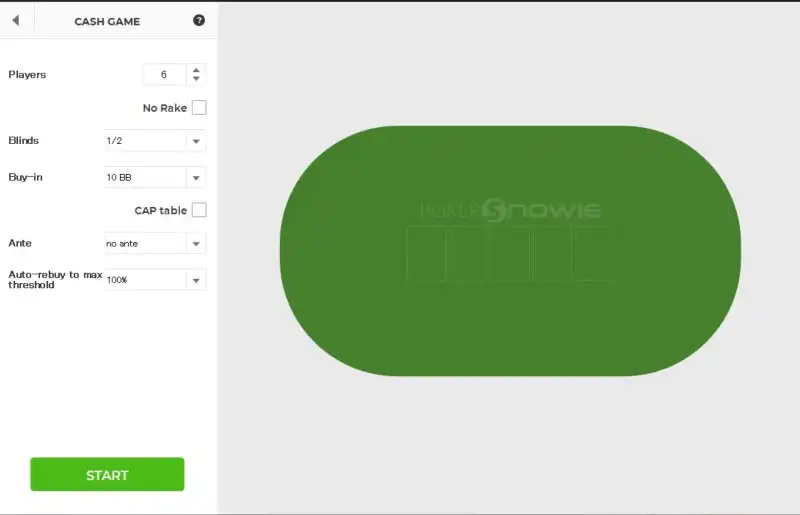Click the Players number input field
The image size is (800, 515).
tap(164, 75)
